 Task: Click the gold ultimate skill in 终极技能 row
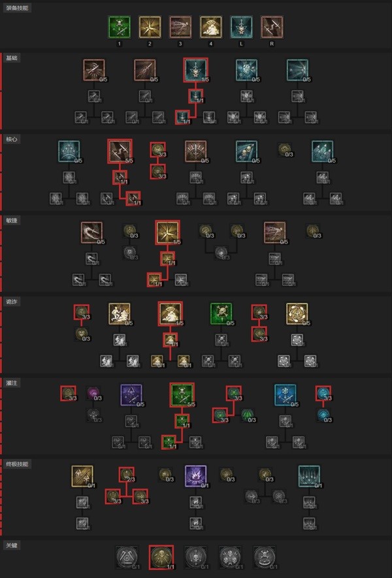coord(82,476)
